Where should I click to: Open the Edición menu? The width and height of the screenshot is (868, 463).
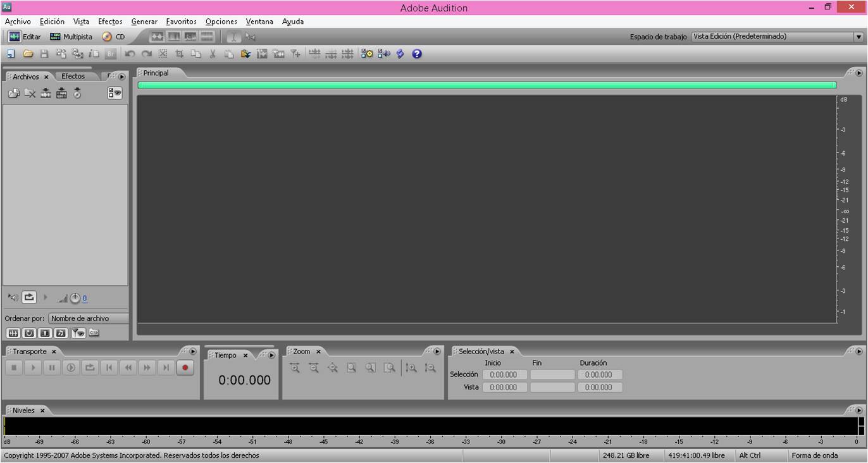click(52, 22)
